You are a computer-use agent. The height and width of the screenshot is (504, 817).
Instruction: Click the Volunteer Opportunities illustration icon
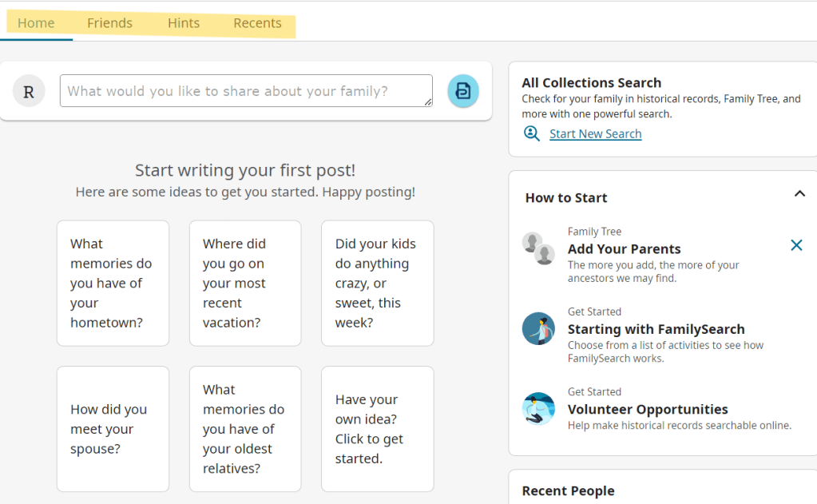click(x=538, y=408)
